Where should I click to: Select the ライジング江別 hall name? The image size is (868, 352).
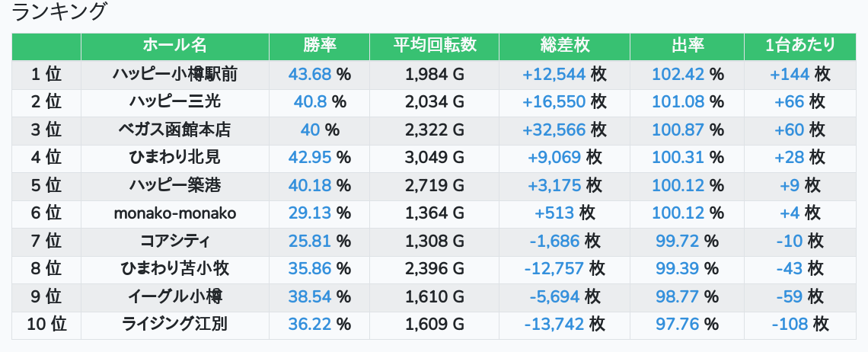point(175,325)
